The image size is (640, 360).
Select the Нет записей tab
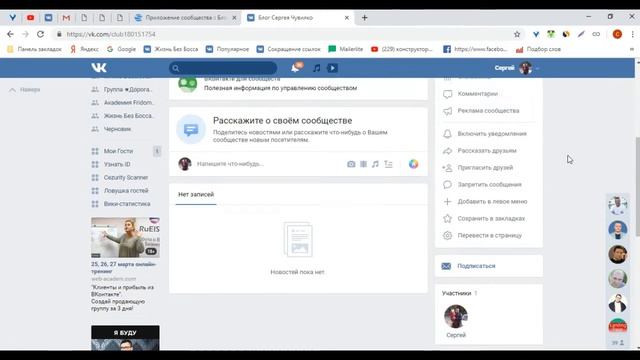pos(196,195)
